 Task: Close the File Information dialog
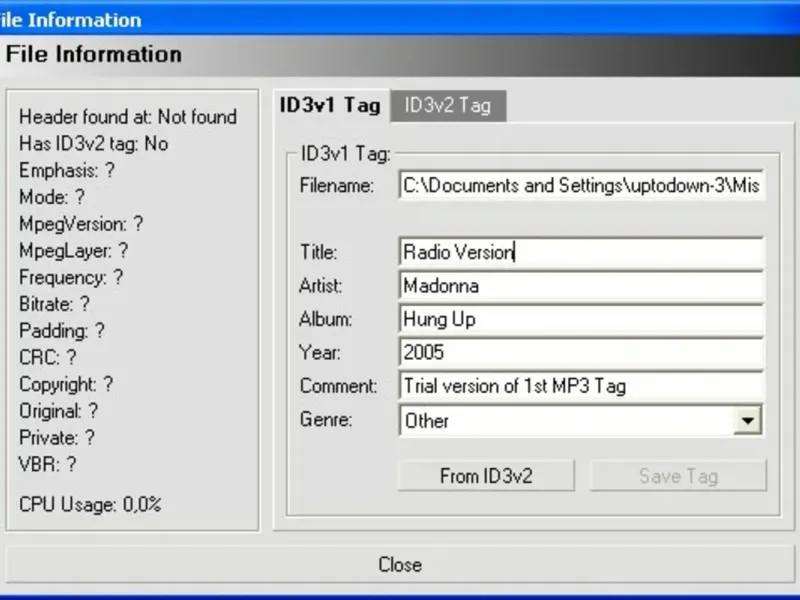(x=400, y=564)
